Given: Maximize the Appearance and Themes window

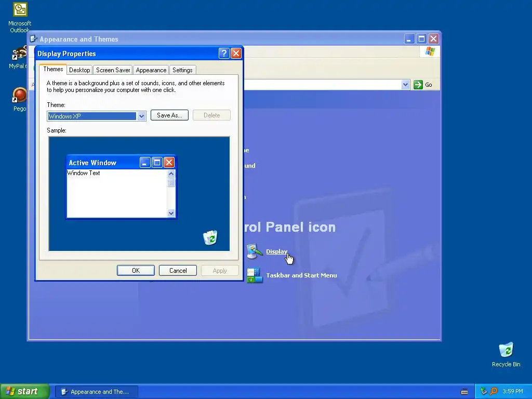Looking at the screenshot, I should coord(421,38).
